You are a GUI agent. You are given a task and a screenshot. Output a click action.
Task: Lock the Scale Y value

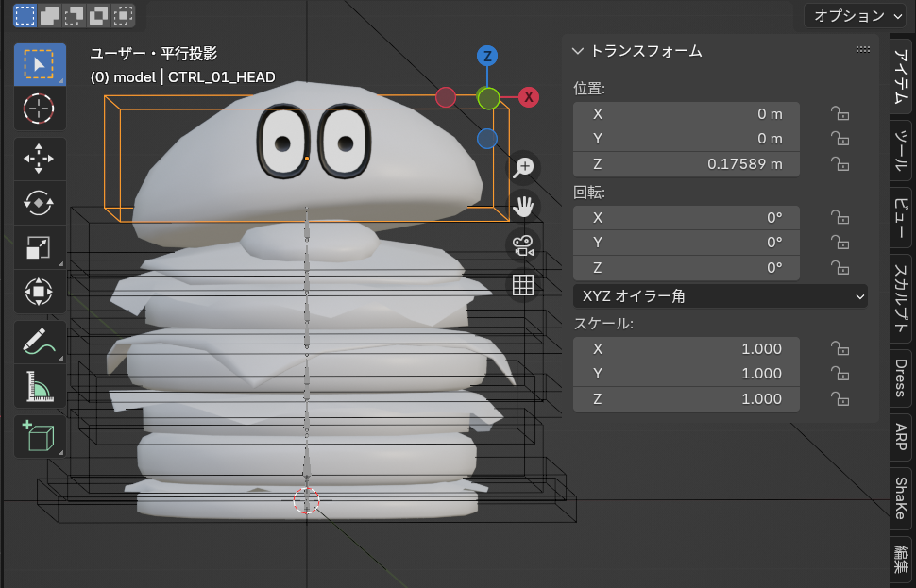pyautogui.click(x=839, y=374)
